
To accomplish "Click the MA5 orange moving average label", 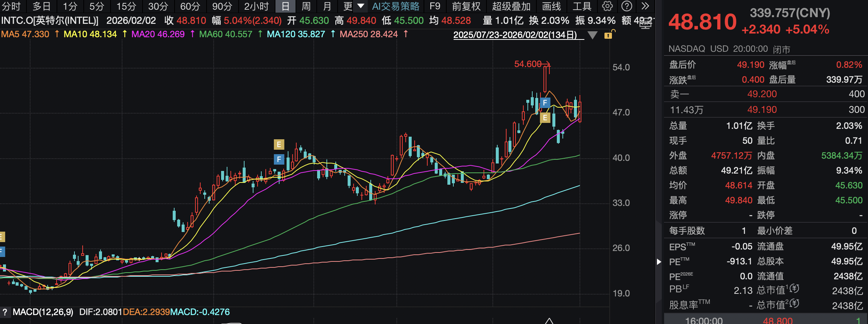I will (25, 34).
